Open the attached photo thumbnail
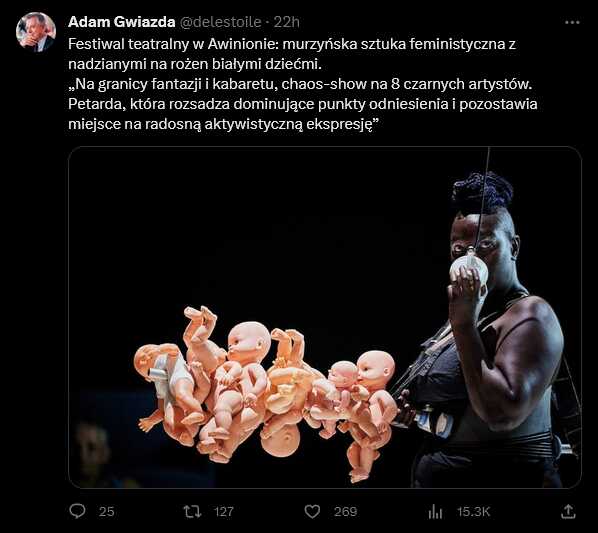Image resolution: width=598 pixels, height=533 pixels. point(325,317)
